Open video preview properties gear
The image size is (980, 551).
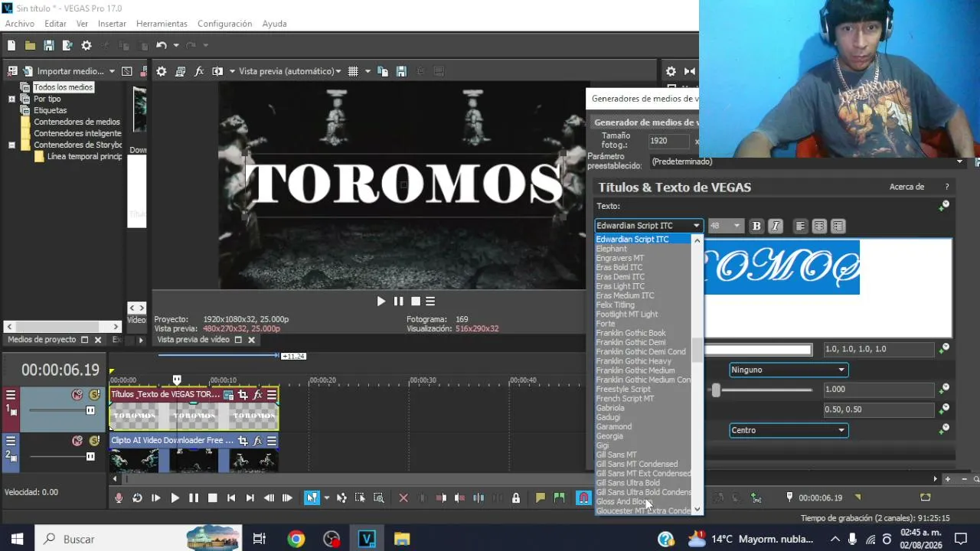tap(162, 71)
